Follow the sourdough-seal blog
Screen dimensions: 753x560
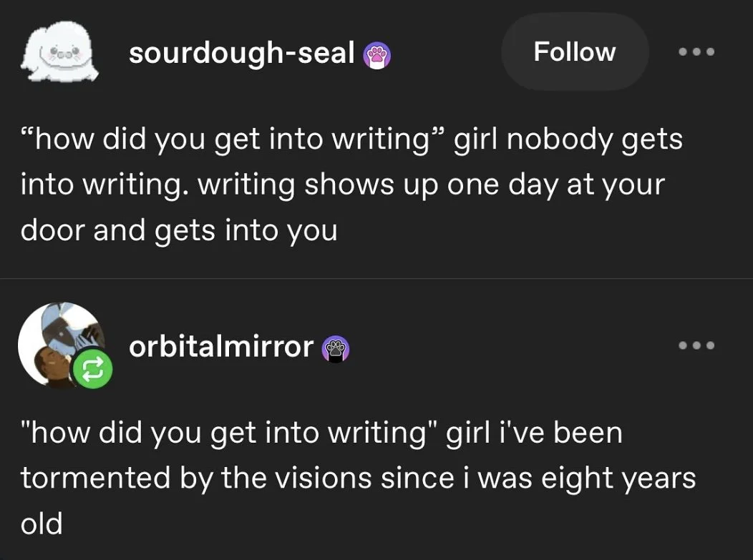tap(575, 51)
